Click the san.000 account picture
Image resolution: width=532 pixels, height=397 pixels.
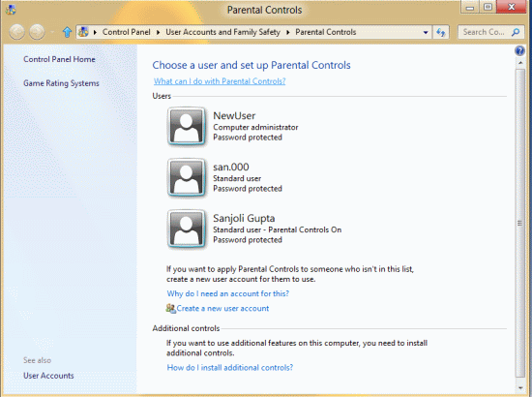click(x=187, y=177)
